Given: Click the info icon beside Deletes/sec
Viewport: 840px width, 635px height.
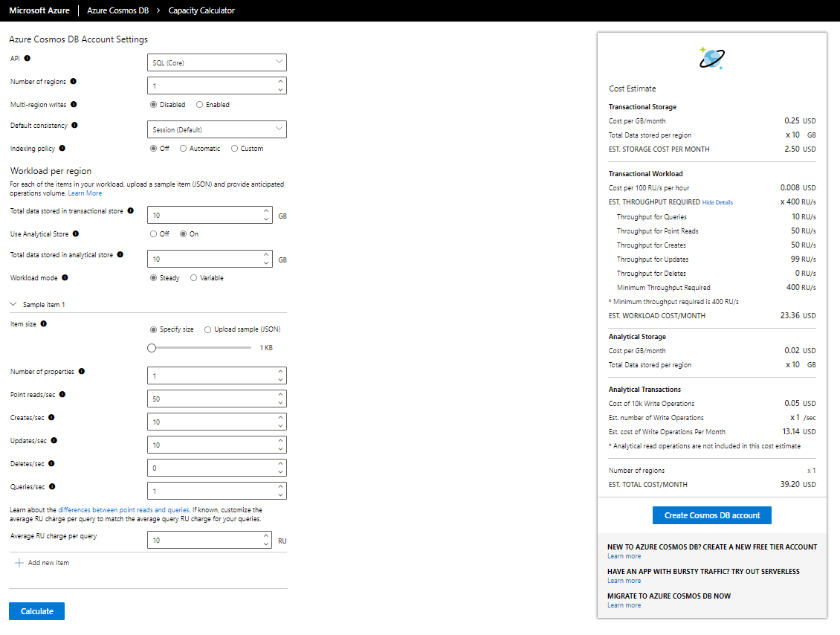Looking at the screenshot, I should point(51,463).
